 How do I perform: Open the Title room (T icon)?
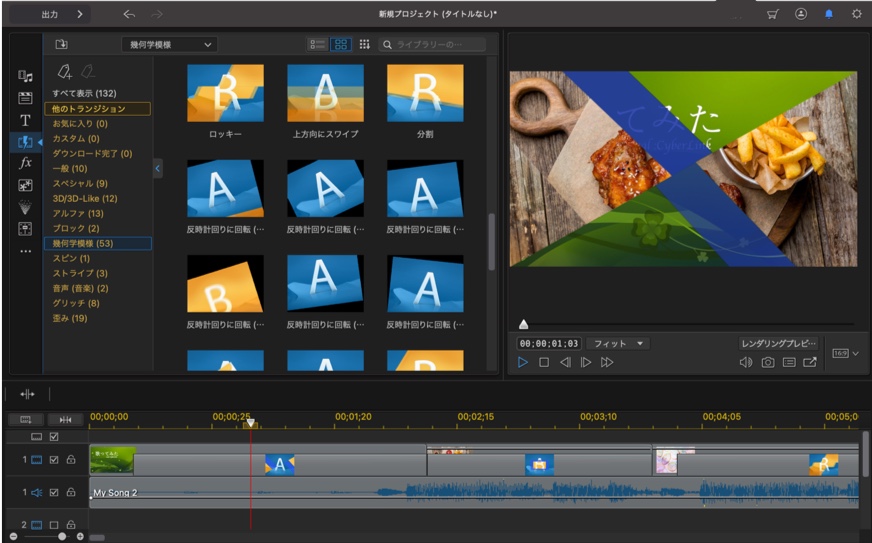26,120
